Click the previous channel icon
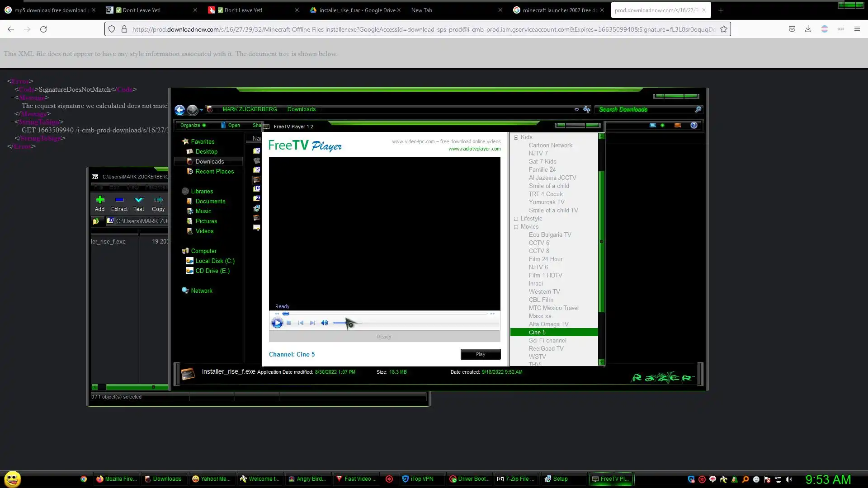Viewport: 868px width, 488px height. coord(301,323)
